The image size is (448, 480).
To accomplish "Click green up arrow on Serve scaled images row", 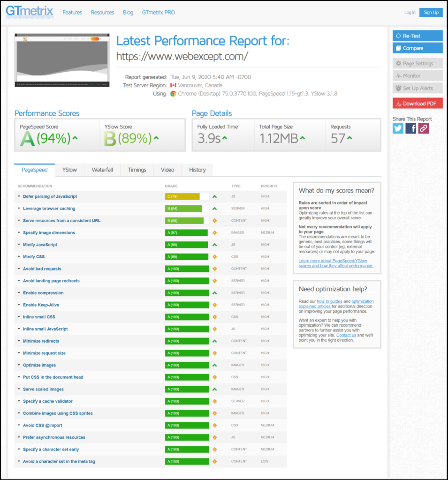I will tap(214, 390).
